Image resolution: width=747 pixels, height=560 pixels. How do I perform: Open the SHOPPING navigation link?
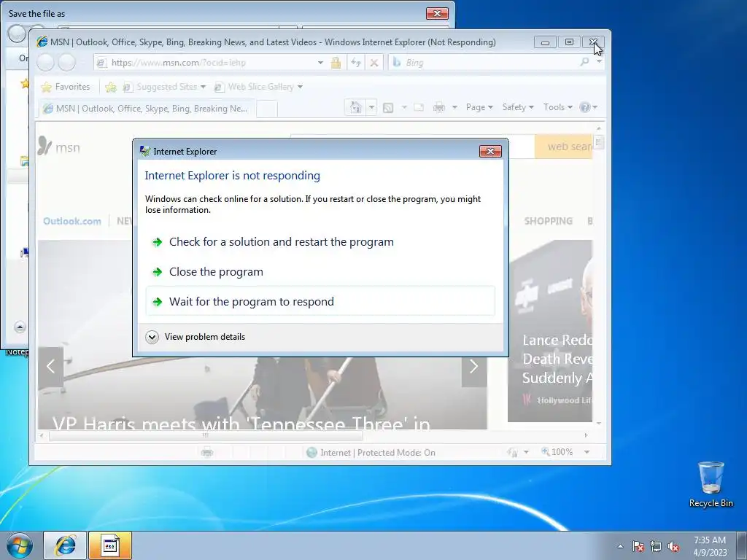[x=549, y=221]
